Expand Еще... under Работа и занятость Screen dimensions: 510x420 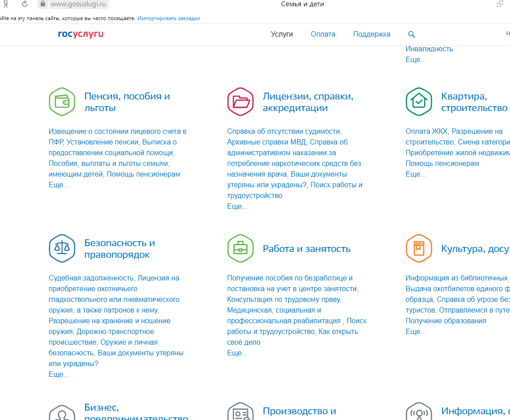click(x=237, y=353)
